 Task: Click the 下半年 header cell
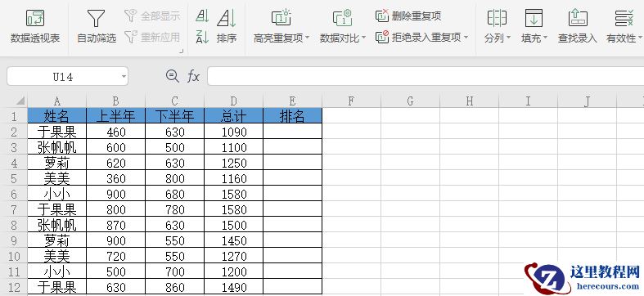(174, 116)
